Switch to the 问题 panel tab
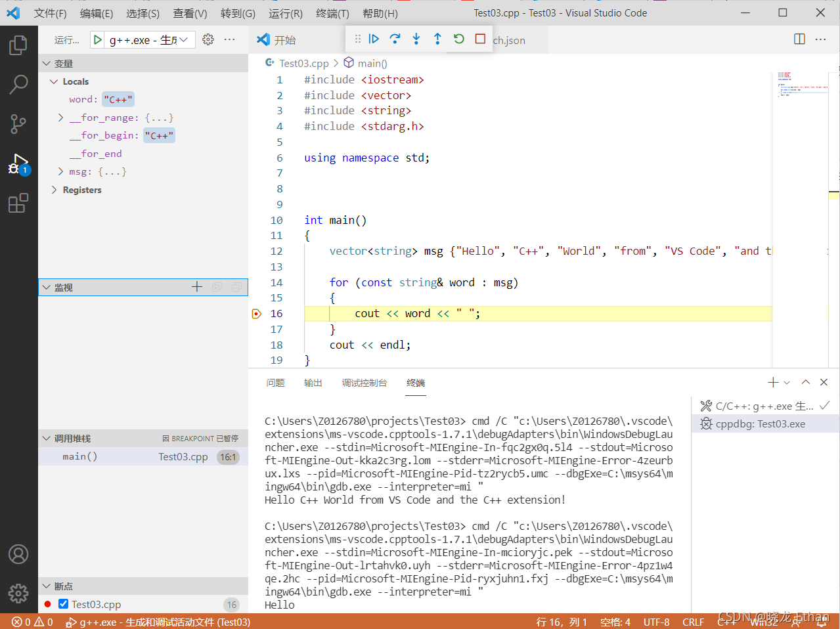Viewport: 840px width, 629px height. (276, 383)
